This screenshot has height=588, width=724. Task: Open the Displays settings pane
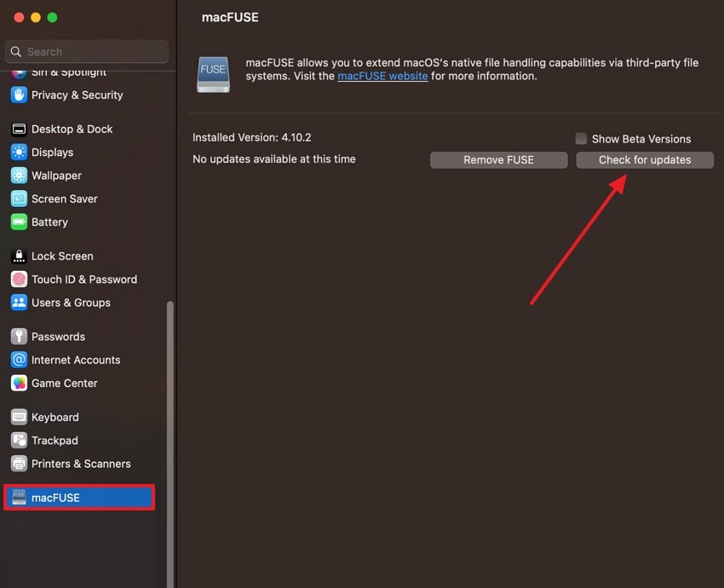(53, 153)
